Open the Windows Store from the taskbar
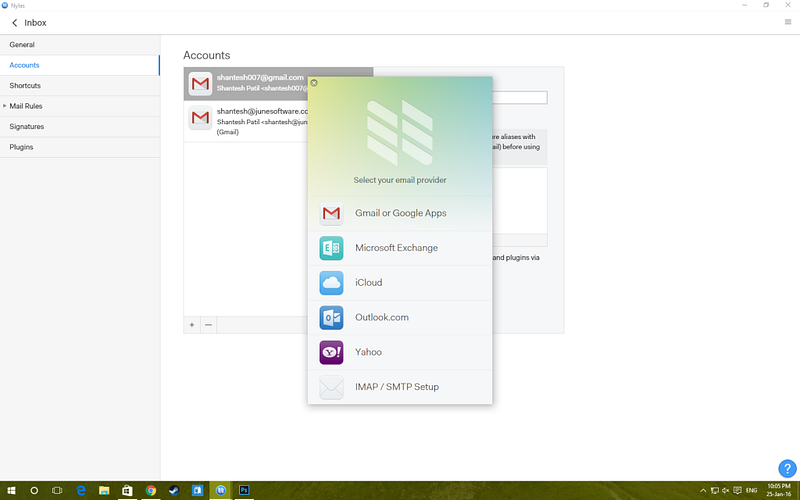Screen dimensions: 800x500 (127, 490)
